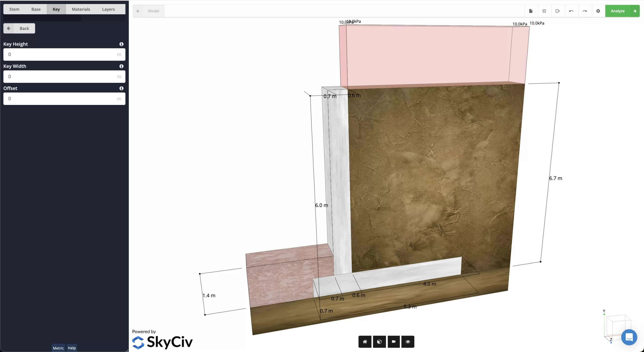Open the gear settings
Screen dimensions: 644x352
click(x=598, y=11)
